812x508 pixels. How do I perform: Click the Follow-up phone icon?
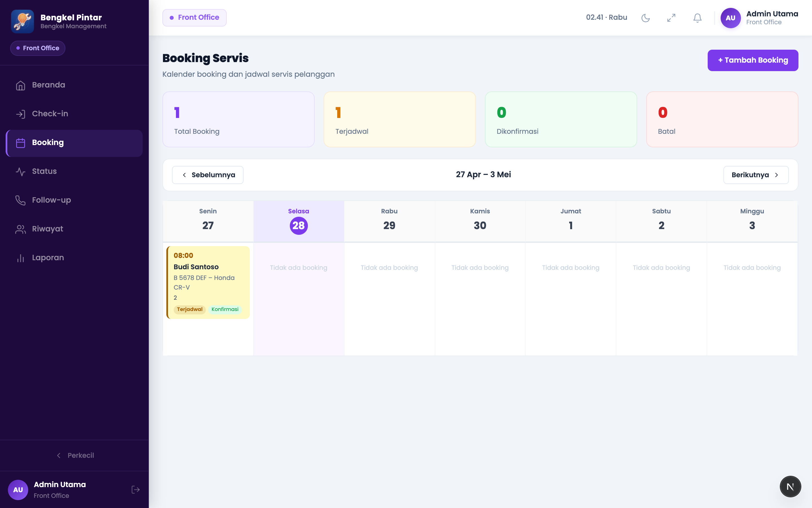point(21,201)
